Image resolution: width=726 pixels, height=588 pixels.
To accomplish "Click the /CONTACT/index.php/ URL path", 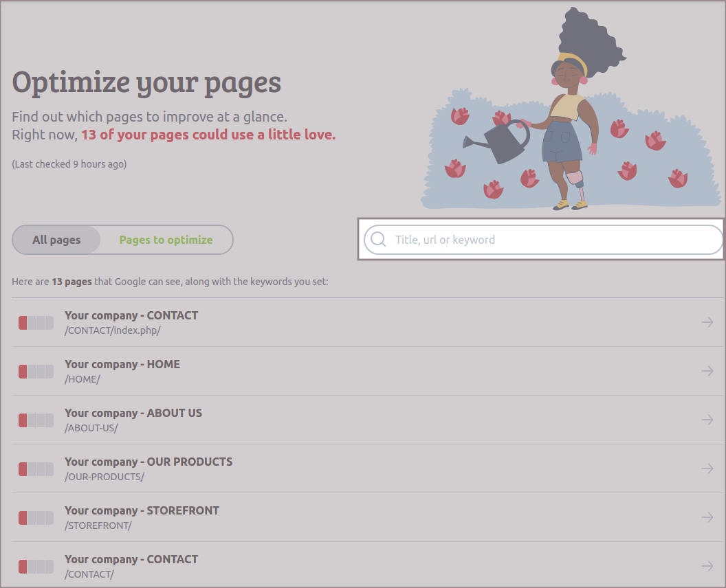I will [112, 330].
